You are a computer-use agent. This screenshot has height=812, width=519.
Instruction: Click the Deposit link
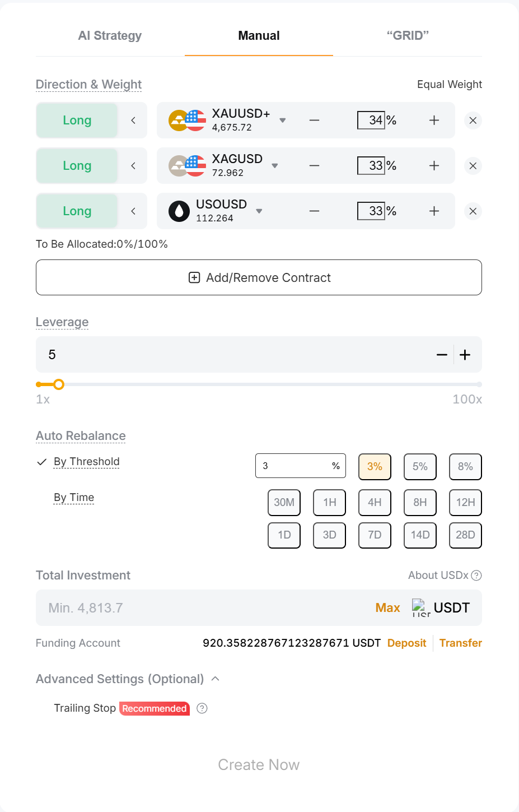[x=406, y=643]
